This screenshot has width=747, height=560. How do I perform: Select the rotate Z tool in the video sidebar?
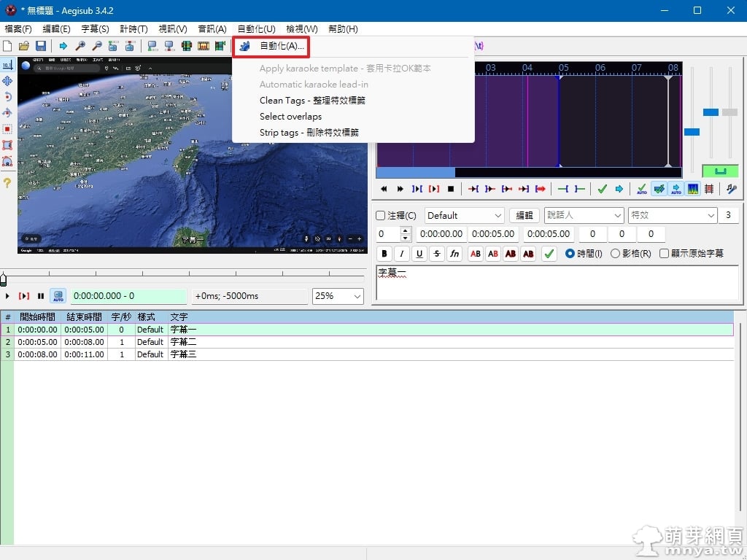[7, 97]
